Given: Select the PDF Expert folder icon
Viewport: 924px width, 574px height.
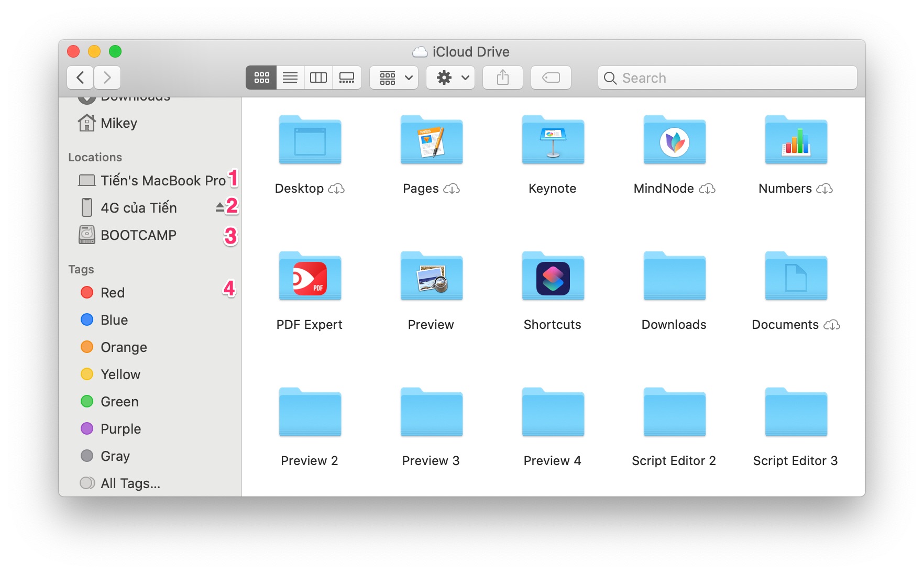Looking at the screenshot, I should 310,276.
